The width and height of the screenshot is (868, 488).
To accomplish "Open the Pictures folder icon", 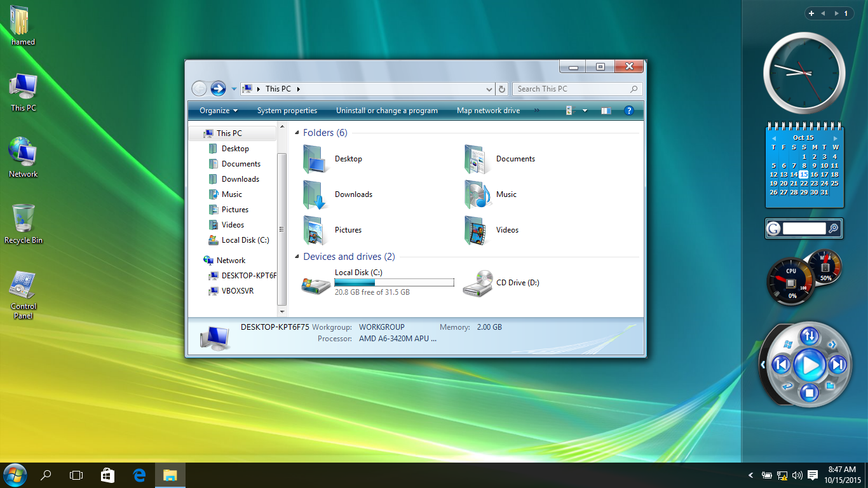I will point(316,230).
